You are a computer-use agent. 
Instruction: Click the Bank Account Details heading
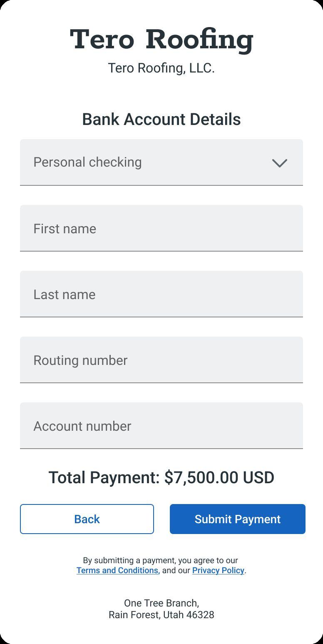tap(161, 119)
